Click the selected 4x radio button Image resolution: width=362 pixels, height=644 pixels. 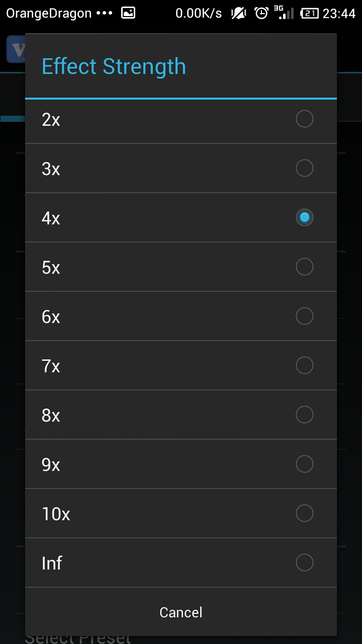[x=304, y=217]
